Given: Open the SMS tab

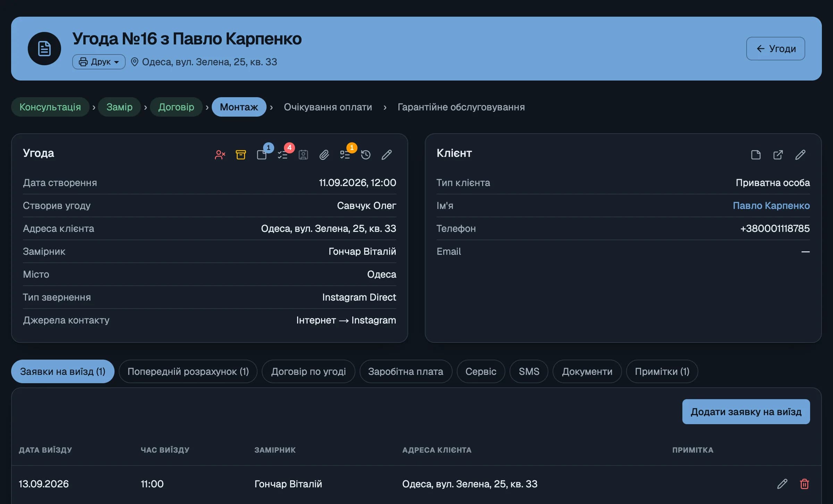Looking at the screenshot, I should pyautogui.click(x=529, y=371).
